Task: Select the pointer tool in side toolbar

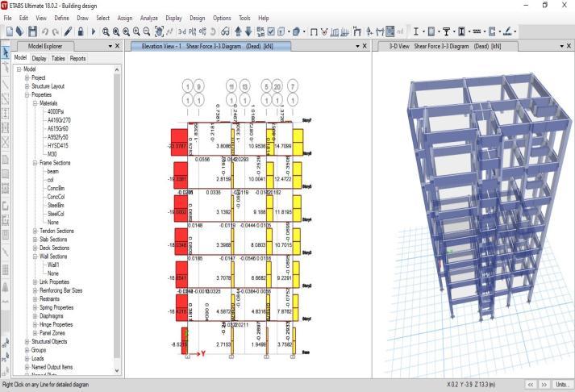Action: [x=6, y=52]
